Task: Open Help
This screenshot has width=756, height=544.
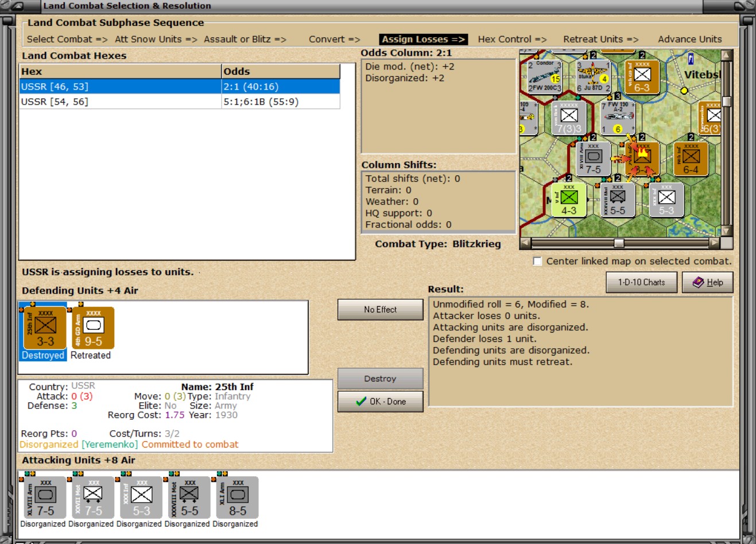Action: pos(707,282)
